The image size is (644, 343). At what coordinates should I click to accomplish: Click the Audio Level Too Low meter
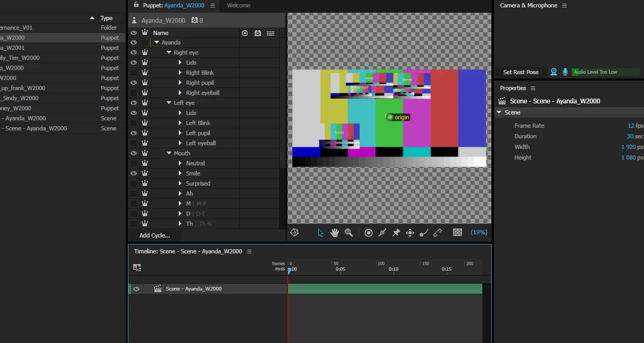(605, 72)
